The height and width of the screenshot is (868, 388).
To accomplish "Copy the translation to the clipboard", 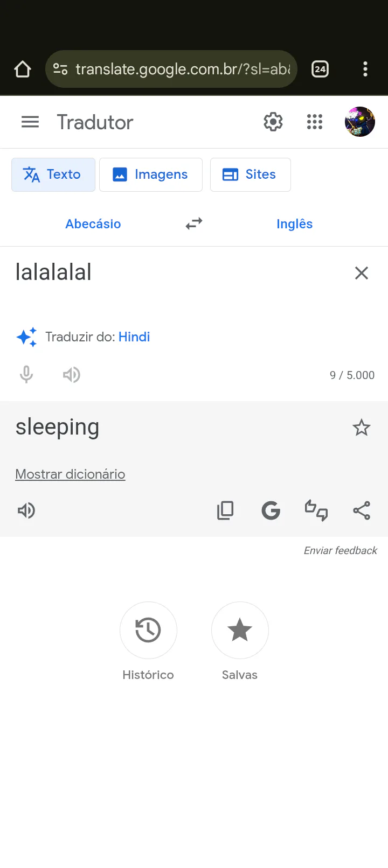I will point(225,510).
